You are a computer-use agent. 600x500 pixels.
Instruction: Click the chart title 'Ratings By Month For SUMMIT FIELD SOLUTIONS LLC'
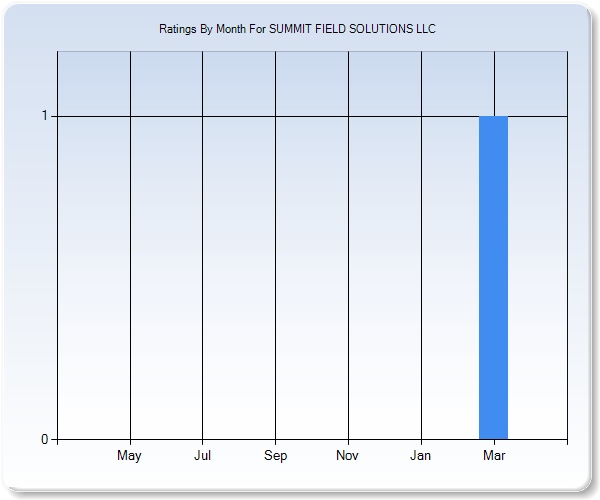(x=297, y=29)
